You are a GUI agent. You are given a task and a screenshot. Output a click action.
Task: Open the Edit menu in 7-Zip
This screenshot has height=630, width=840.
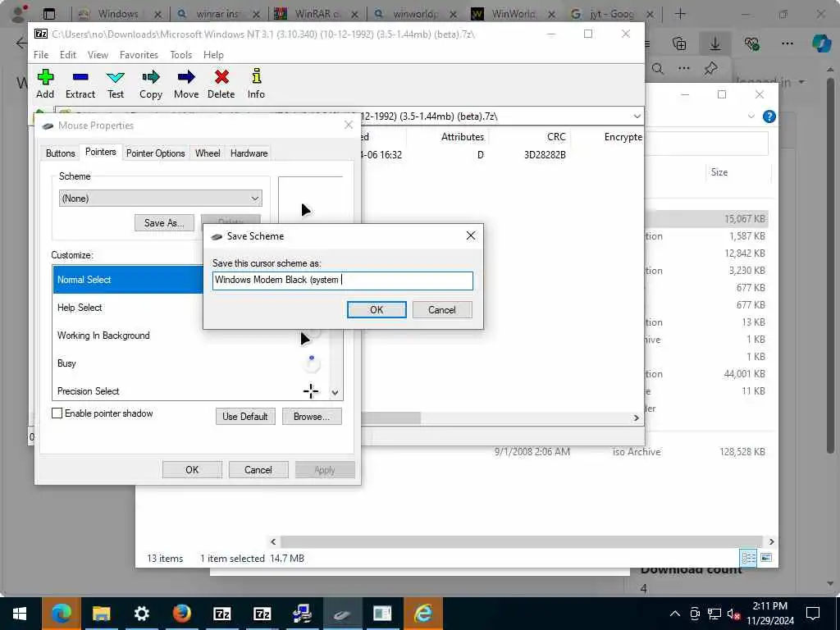tap(67, 55)
